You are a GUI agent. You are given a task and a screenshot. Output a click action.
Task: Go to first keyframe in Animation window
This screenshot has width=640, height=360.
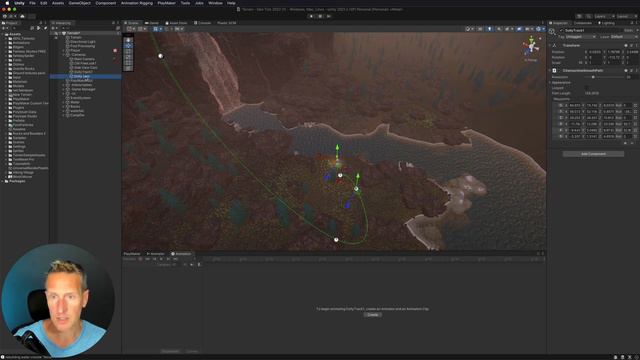(147, 259)
